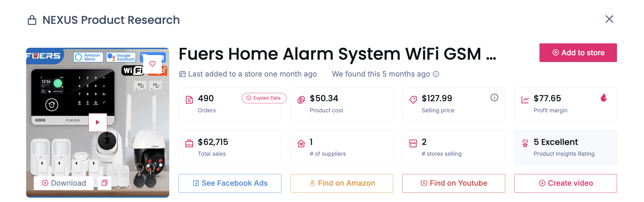
Task: Find this product on Amazon
Action: (x=342, y=183)
